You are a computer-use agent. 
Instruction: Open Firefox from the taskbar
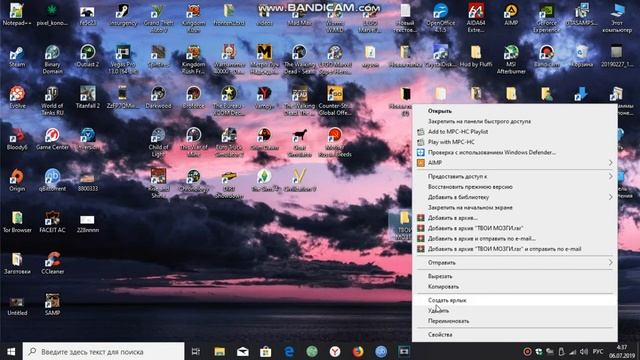coord(358,351)
